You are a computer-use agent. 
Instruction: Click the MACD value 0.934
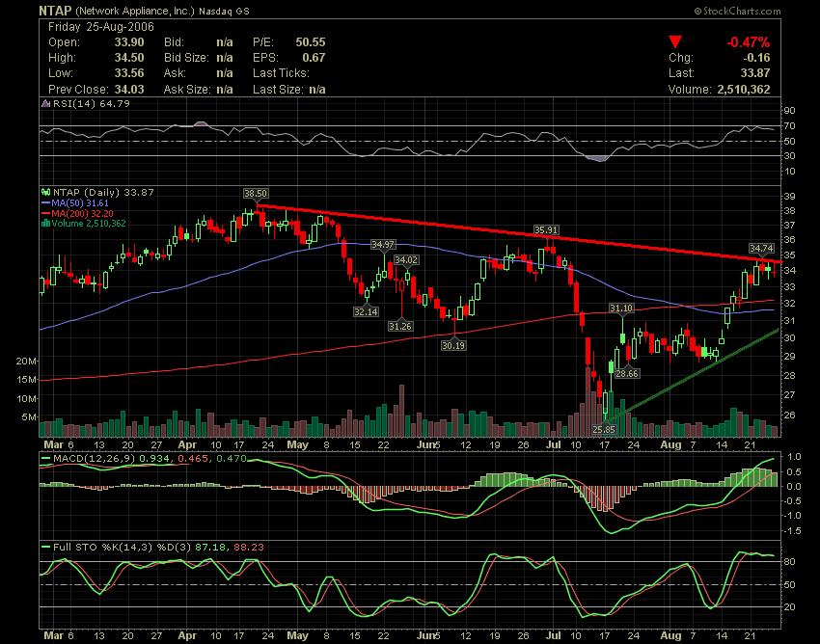pos(154,459)
